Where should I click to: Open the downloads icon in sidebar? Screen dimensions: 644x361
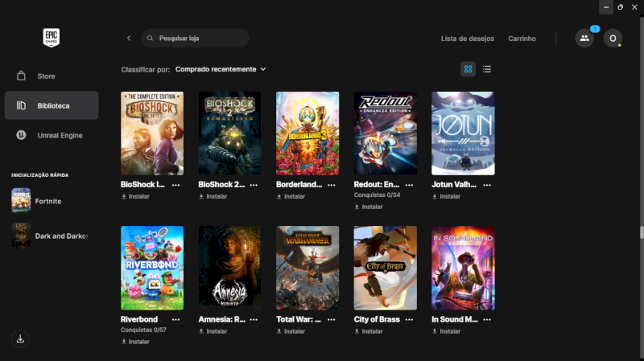tap(20, 338)
